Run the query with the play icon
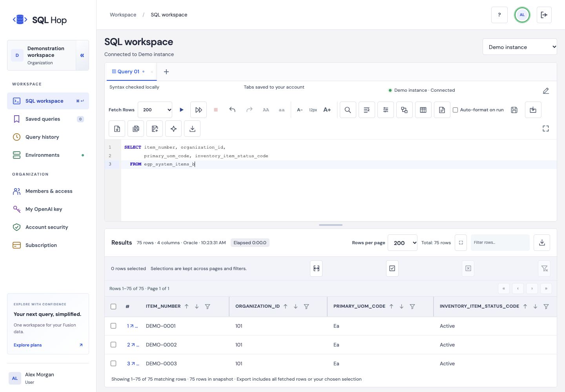565x392 pixels. 181,110
